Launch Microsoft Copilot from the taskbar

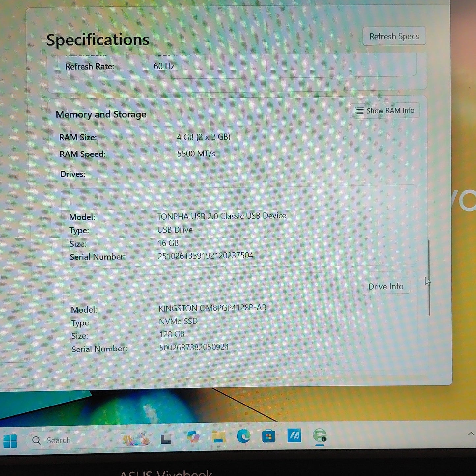tap(193, 437)
